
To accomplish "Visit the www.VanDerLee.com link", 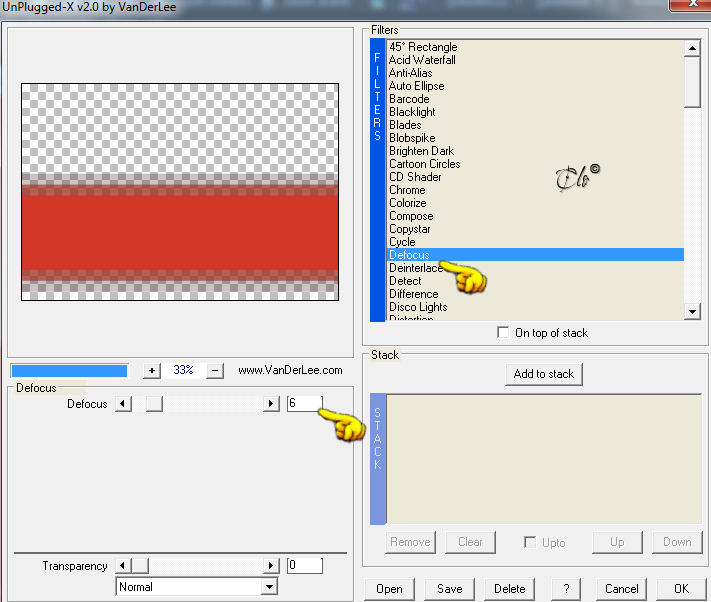I will [x=290, y=370].
